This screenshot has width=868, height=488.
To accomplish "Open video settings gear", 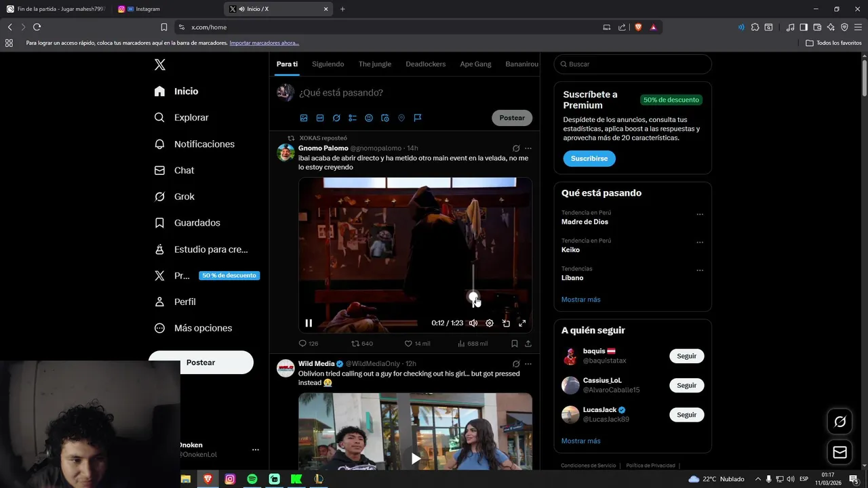I will point(490,323).
